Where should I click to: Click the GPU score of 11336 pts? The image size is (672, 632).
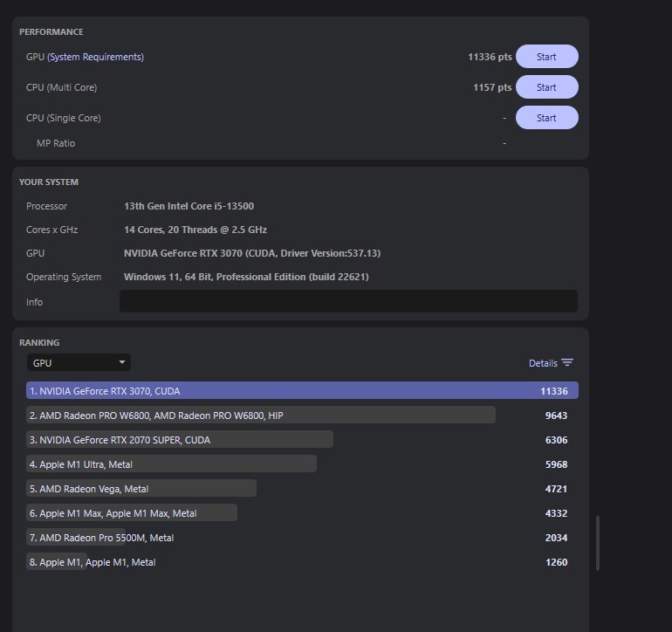tap(489, 57)
